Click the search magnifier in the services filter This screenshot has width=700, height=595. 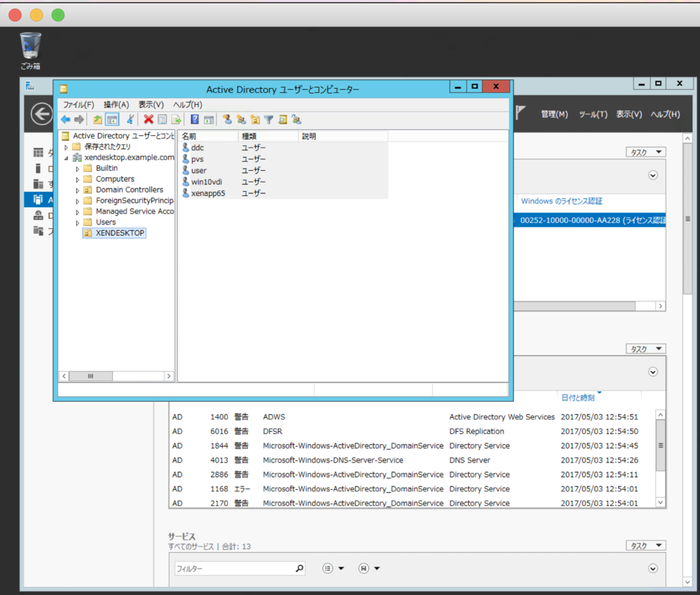299,568
